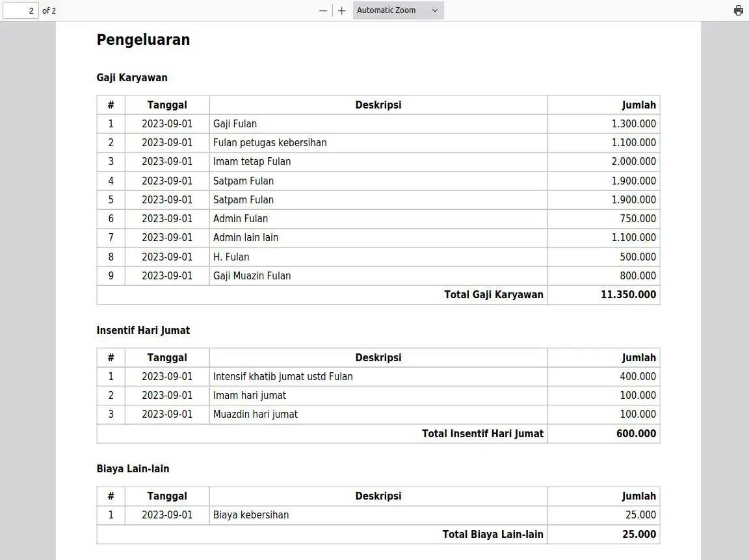Open the Automatic Zoom dropdown
The height and width of the screenshot is (560, 749).
coord(397,10)
